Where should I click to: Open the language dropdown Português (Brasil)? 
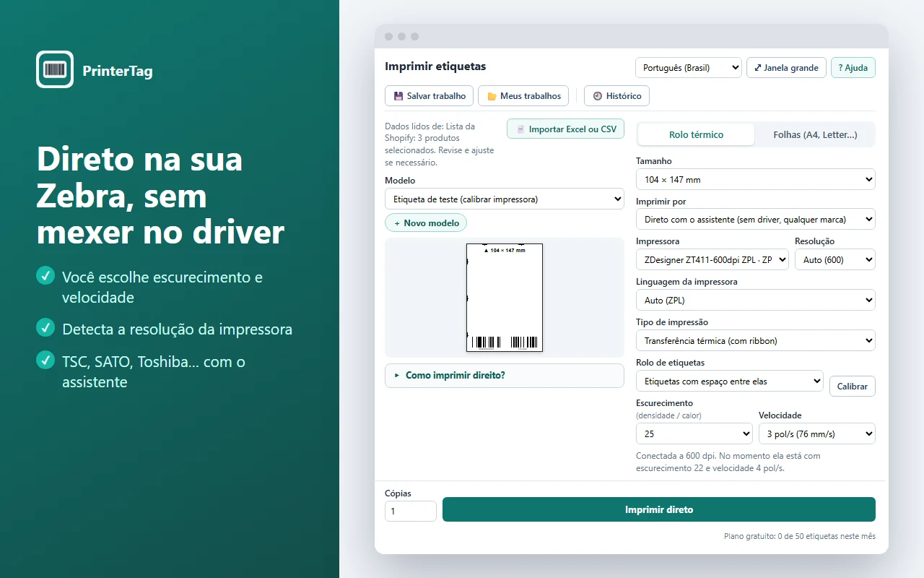[x=689, y=68]
